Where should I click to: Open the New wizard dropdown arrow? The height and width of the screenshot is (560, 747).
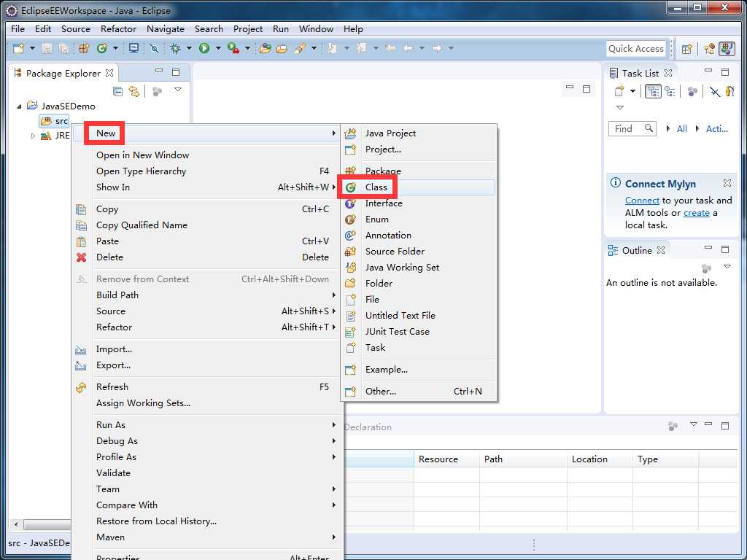tap(32, 48)
